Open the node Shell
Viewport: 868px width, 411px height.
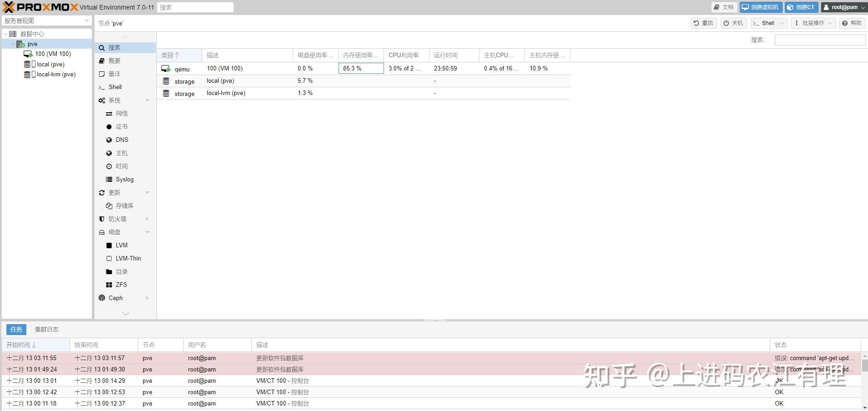(115, 87)
